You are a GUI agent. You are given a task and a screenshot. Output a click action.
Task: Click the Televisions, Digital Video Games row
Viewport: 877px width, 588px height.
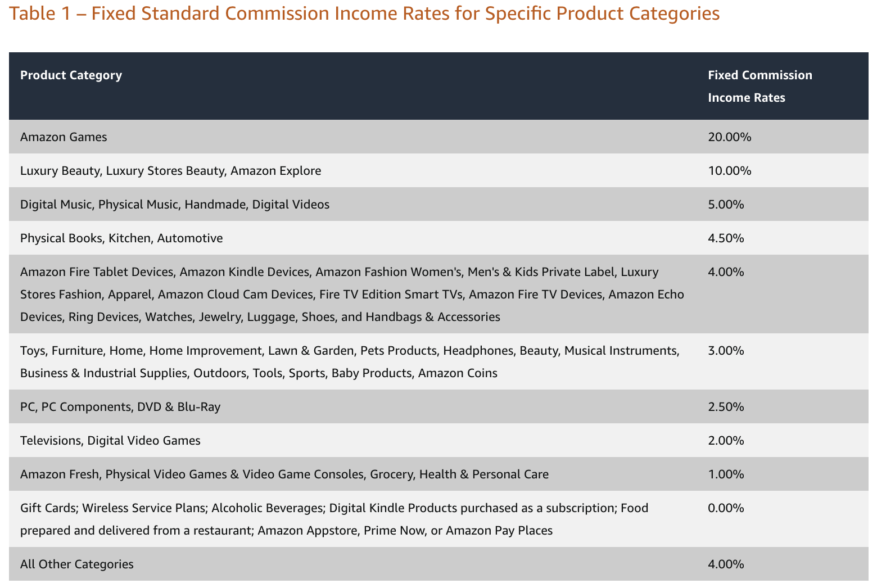coord(110,440)
